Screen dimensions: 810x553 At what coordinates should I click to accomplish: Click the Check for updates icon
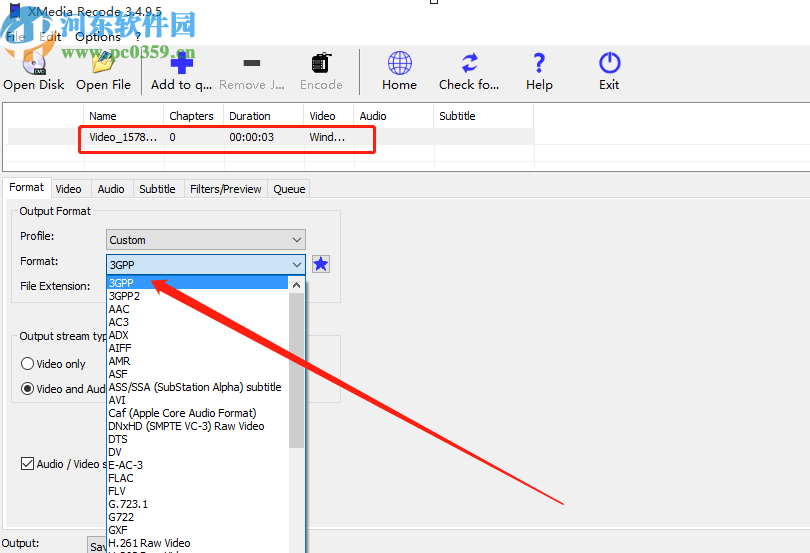coord(469,63)
